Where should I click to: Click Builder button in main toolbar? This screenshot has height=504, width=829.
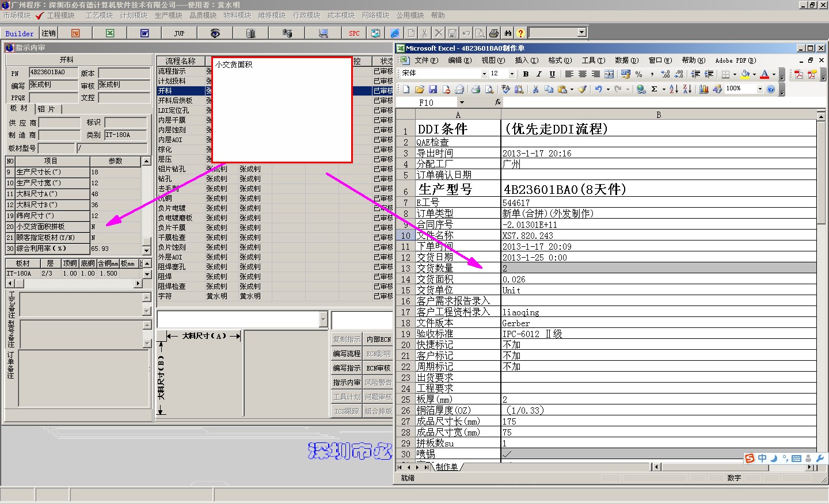click(20, 33)
